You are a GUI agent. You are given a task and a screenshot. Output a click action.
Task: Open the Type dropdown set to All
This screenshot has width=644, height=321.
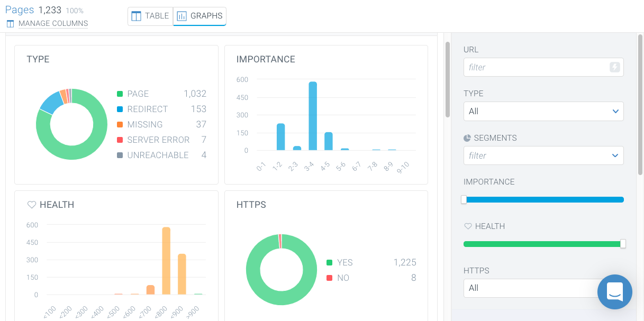click(543, 111)
